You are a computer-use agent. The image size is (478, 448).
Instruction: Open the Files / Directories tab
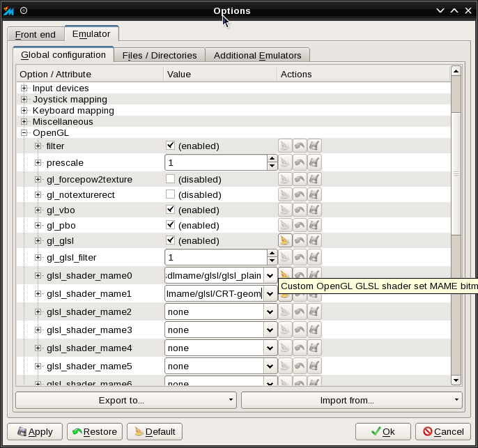pos(159,56)
